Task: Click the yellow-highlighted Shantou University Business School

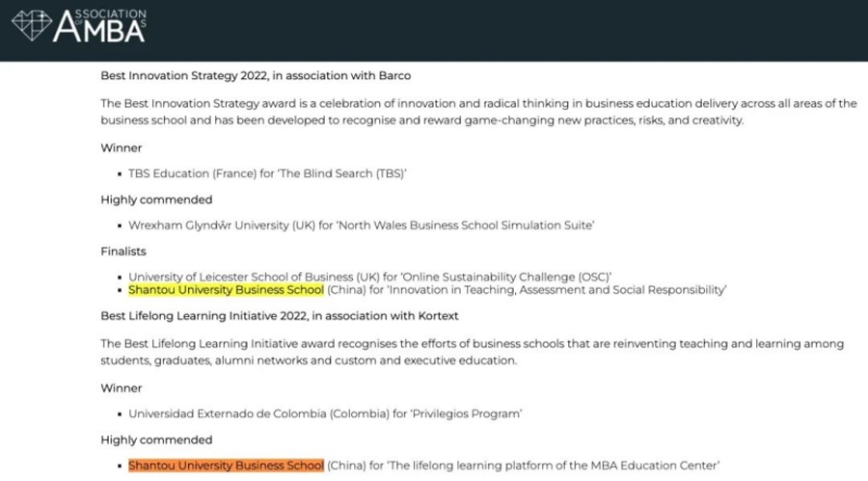Action: [226, 289]
